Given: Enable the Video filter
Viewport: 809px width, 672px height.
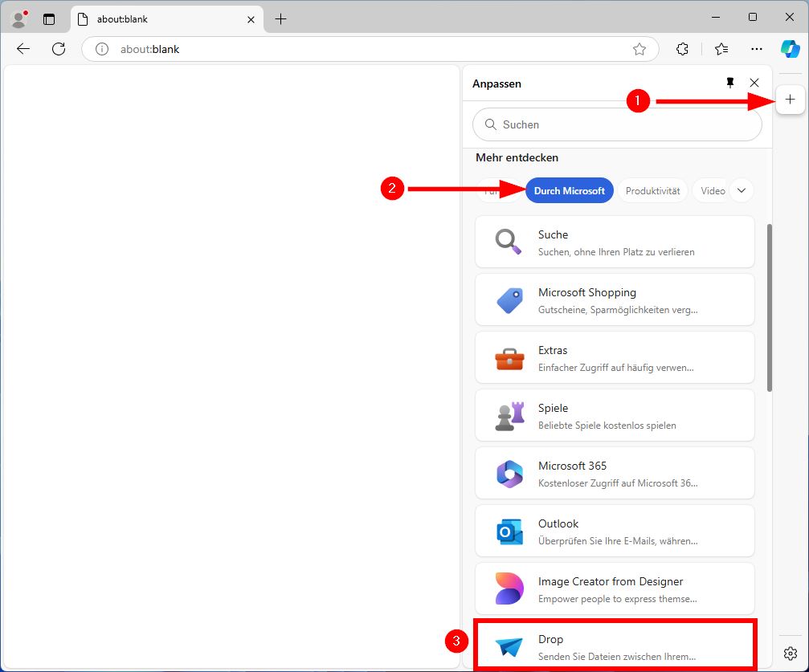Looking at the screenshot, I should [712, 190].
